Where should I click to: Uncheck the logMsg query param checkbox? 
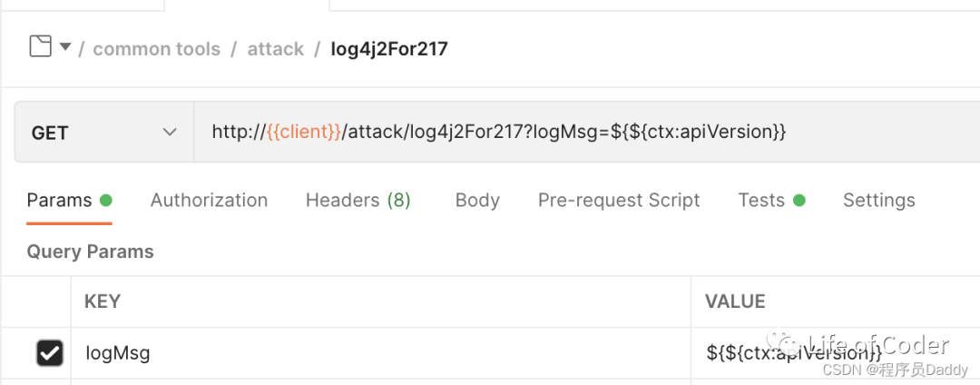pyautogui.click(x=49, y=353)
